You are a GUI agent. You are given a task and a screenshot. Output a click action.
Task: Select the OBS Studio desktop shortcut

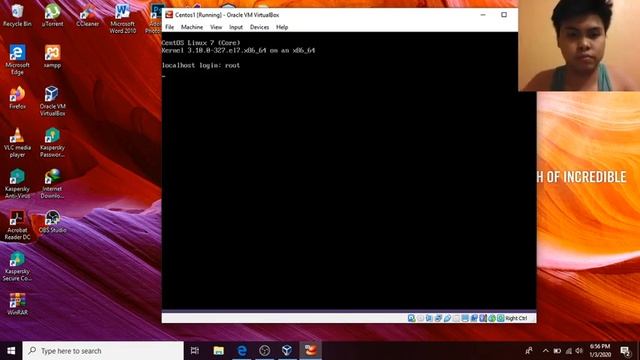coord(52,222)
